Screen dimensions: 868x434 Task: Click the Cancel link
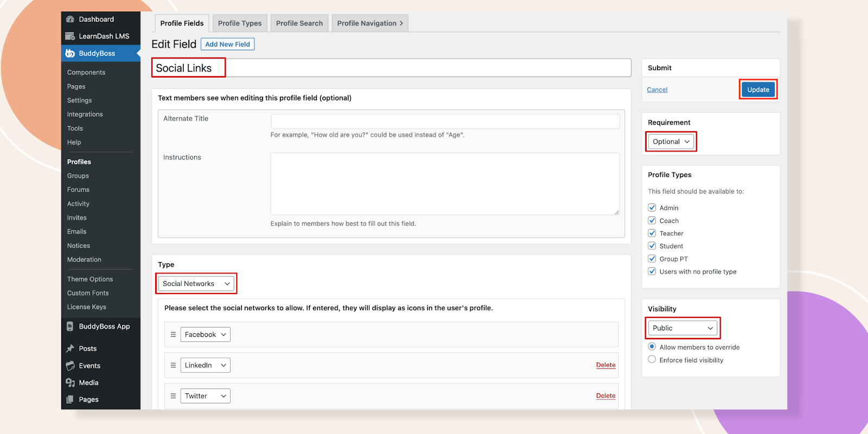point(657,90)
